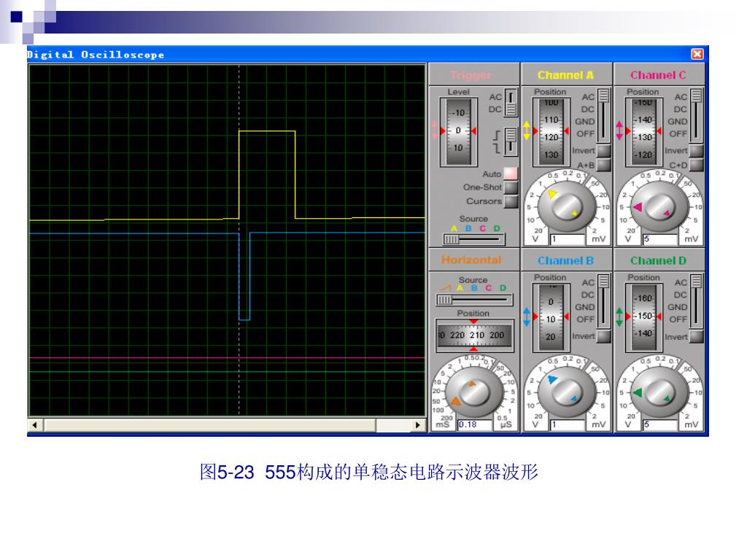Click the Trigger Level thumbwheel
Viewport: 747px width, 560px height.
click(x=458, y=131)
